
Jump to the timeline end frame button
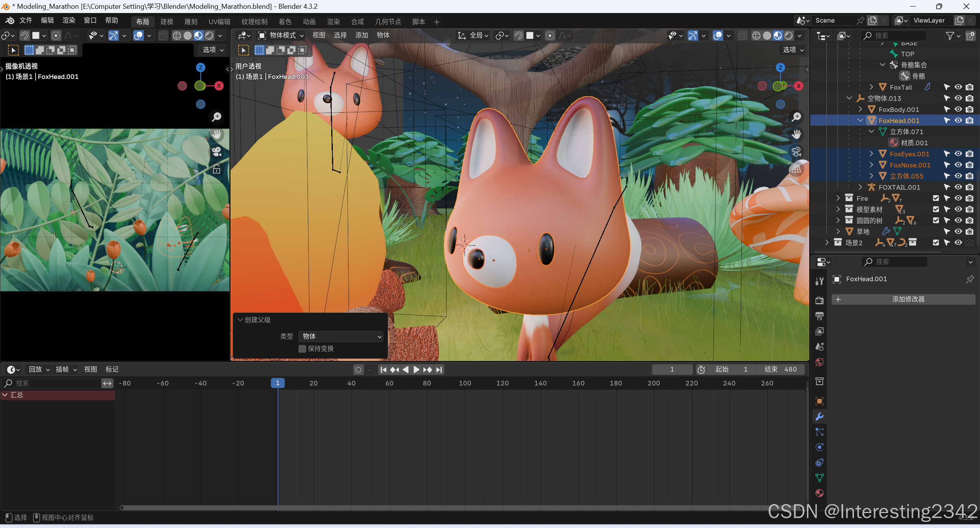[439, 370]
